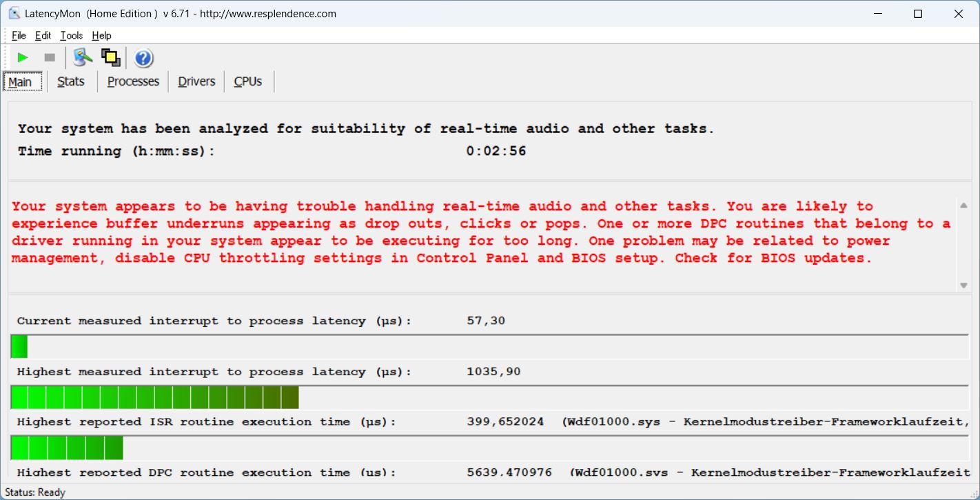Screen dimensions: 980x500
Task: Show the CPUs tab
Action: (247, 81)
